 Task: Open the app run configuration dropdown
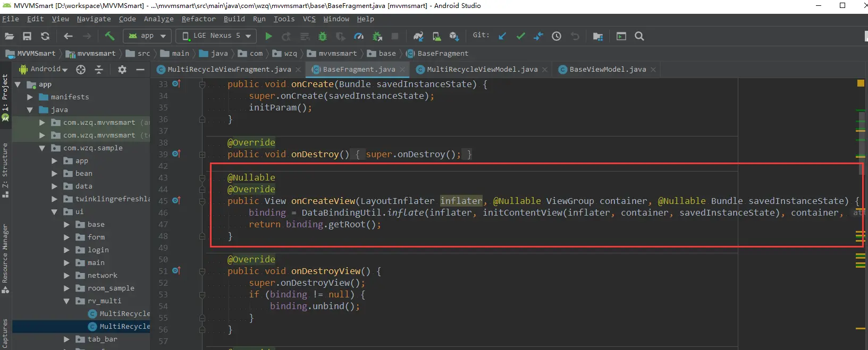coord(147,36)
